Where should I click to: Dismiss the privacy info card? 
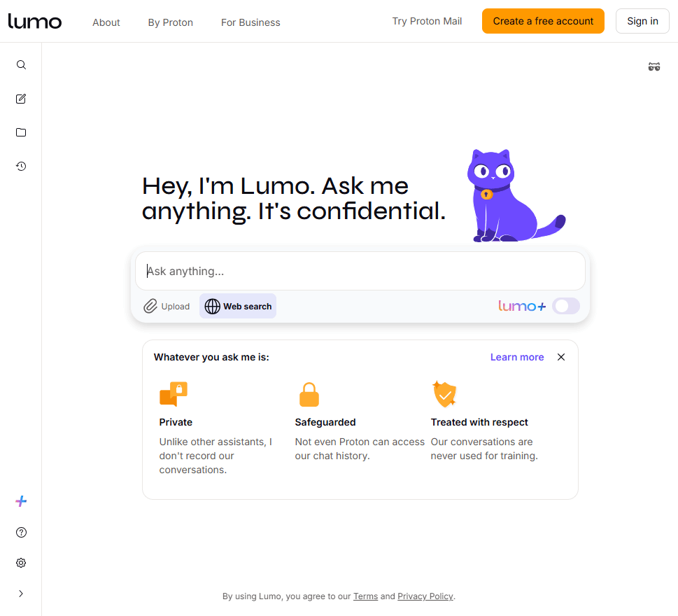coord(560,357)
